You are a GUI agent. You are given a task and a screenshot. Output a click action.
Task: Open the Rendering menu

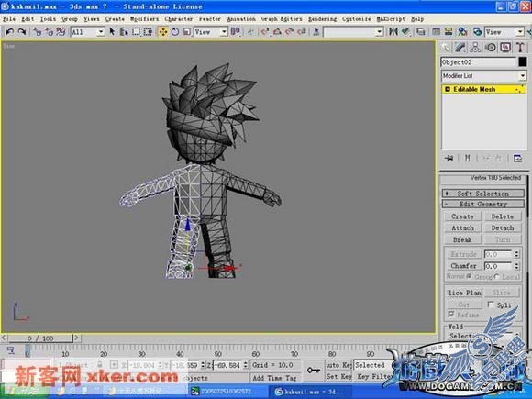click(322, 19)
